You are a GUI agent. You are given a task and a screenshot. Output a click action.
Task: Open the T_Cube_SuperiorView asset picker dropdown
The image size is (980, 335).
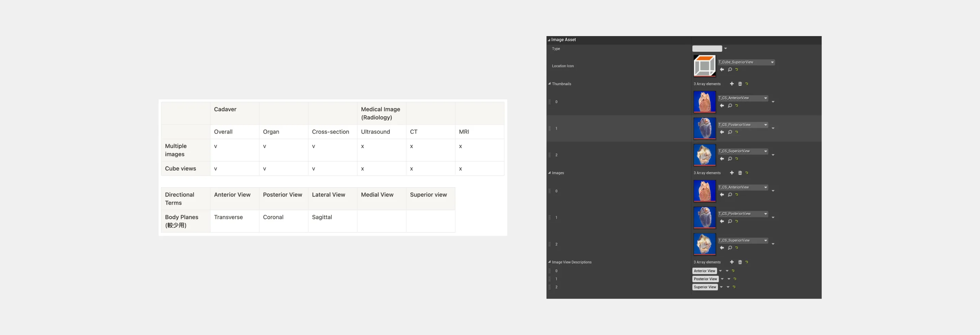coord(772,62)
